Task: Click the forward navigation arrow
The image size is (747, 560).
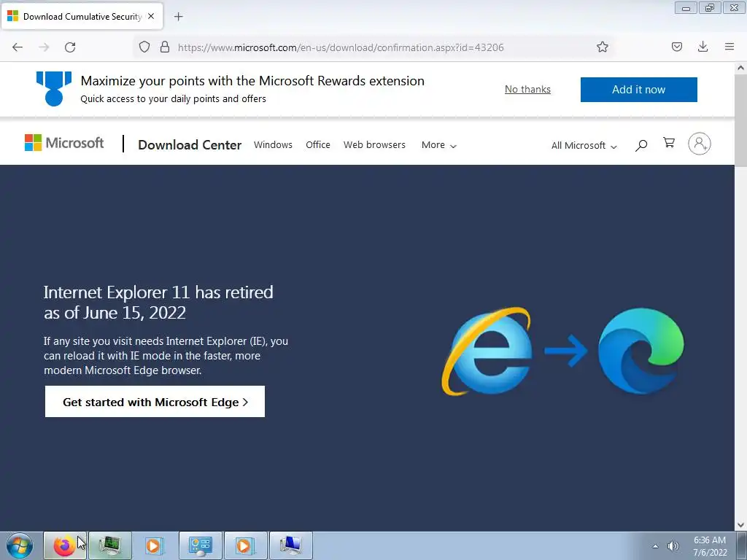Action: pyautogui.click(x=44, y=47)
